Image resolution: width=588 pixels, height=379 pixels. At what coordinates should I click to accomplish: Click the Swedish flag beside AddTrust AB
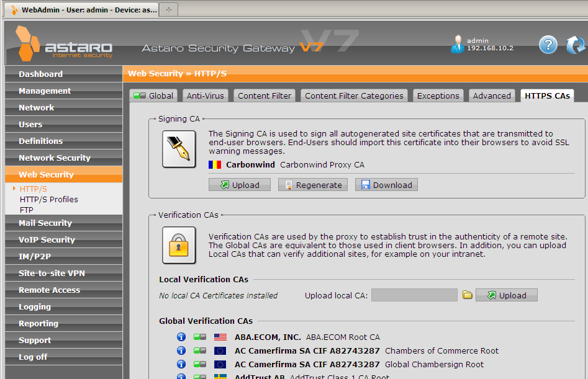pyautogui.click(x=220, y=377)
